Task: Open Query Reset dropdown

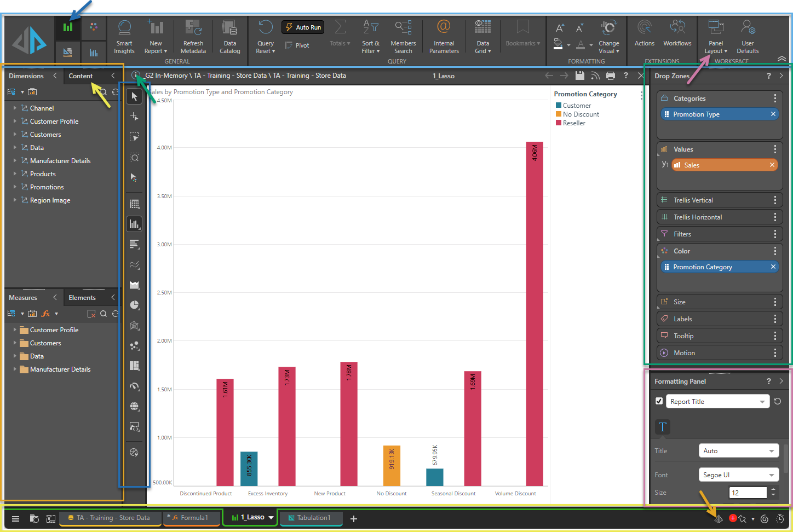Action: pos(265,37)
